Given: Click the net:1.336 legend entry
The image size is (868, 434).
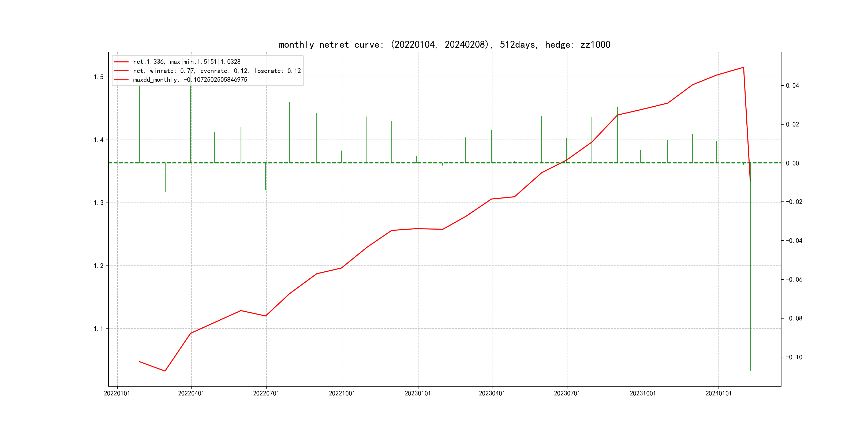Looking at the screenshot, I should point(187,62).
